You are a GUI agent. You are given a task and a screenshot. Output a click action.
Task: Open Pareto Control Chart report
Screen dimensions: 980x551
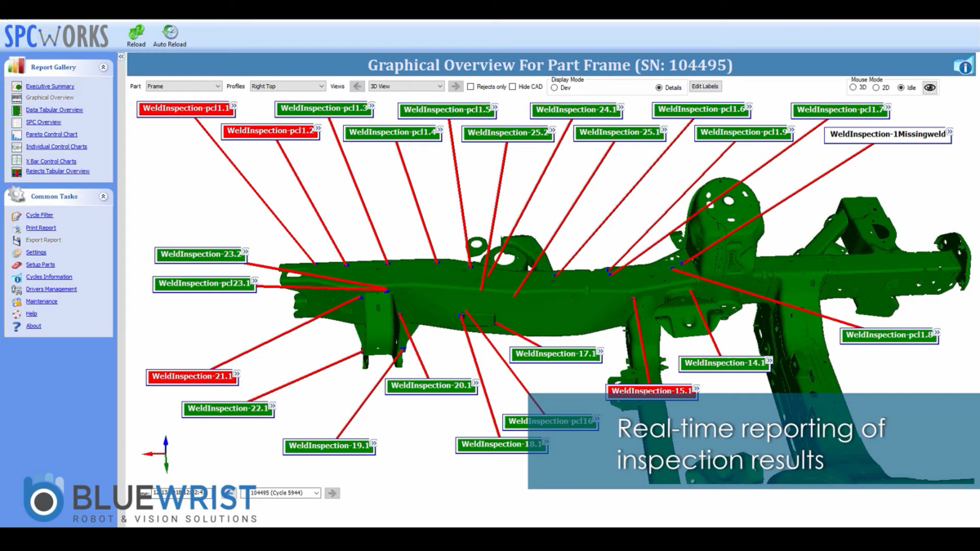(51, 135)
